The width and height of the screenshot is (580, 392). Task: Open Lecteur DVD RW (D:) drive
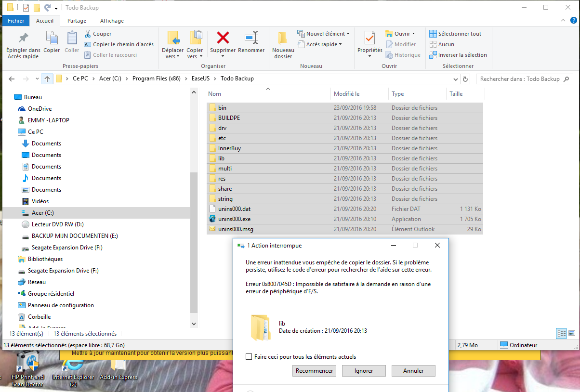click(58, 224)
